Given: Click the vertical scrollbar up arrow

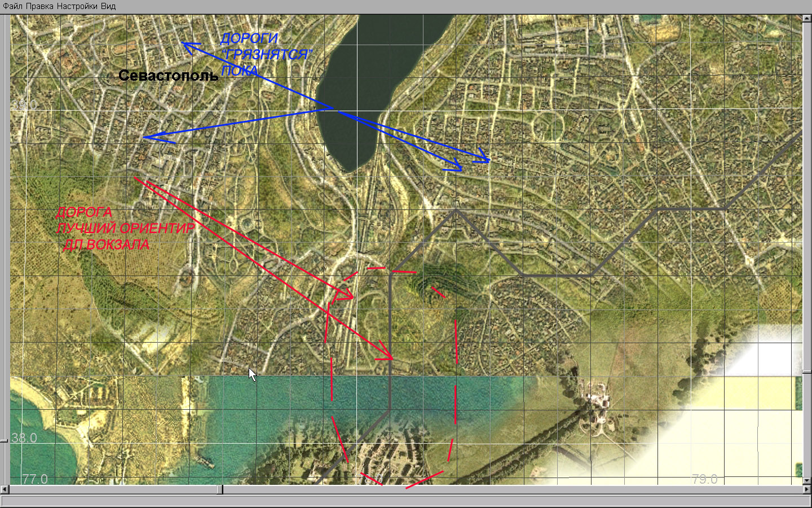Looking at the screenshot, I should click(x=807, y=19).
